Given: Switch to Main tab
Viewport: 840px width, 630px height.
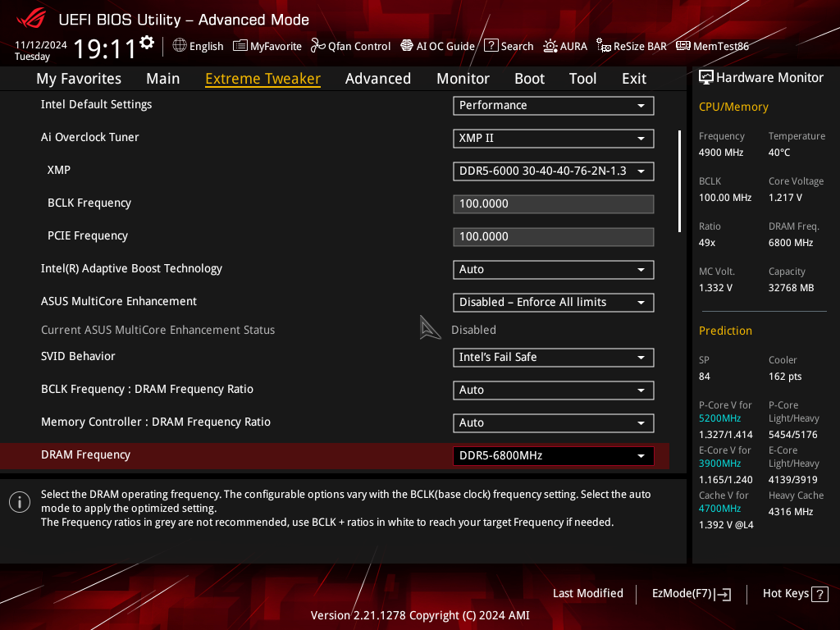Looking at the screenshot, I should (163, 79).
